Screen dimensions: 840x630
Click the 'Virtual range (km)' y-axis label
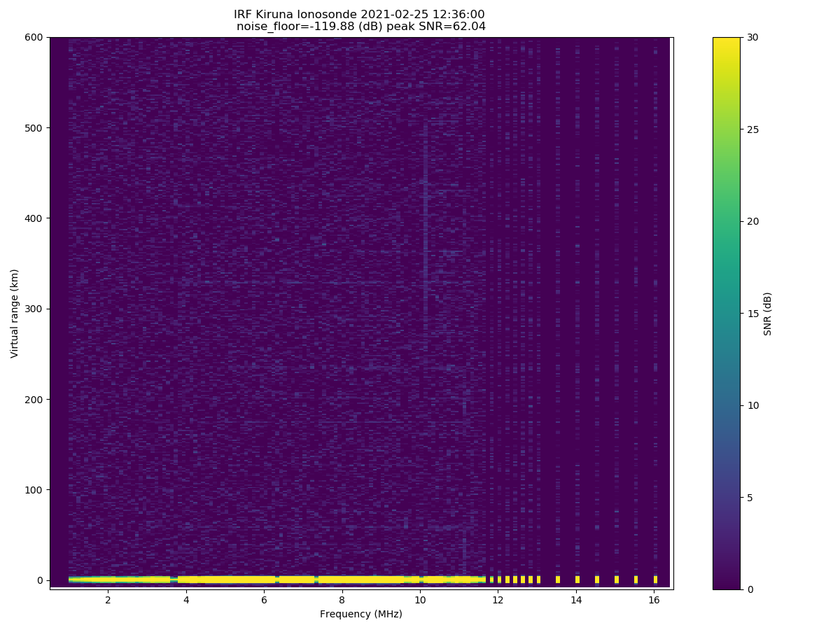pyautogui.click(x=15, y=313)
